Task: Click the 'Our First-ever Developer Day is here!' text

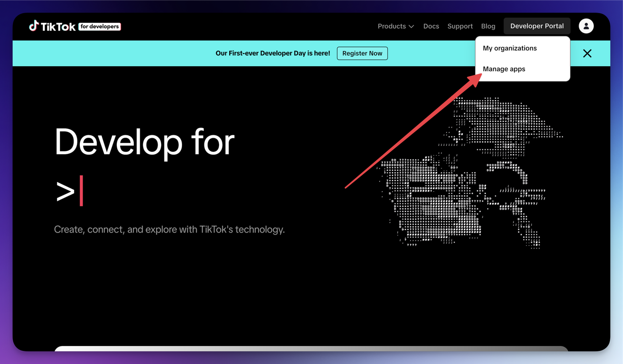Action: (x=273, y=54)
